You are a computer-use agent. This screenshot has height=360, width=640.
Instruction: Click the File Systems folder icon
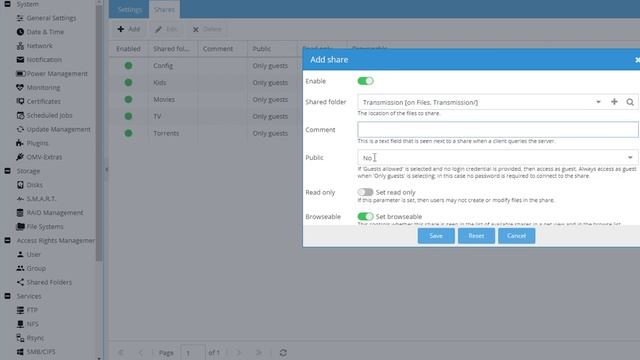pos(20,227)
